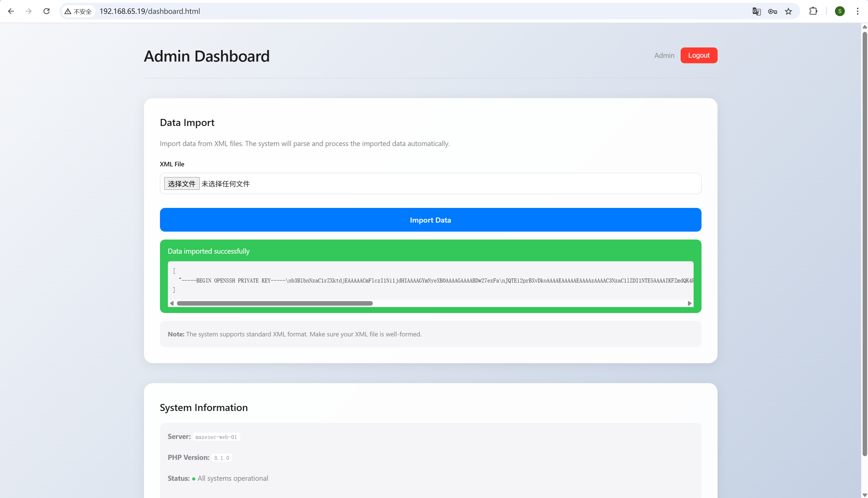
Task: Reload the dashboard page
Action: [47, 11]
